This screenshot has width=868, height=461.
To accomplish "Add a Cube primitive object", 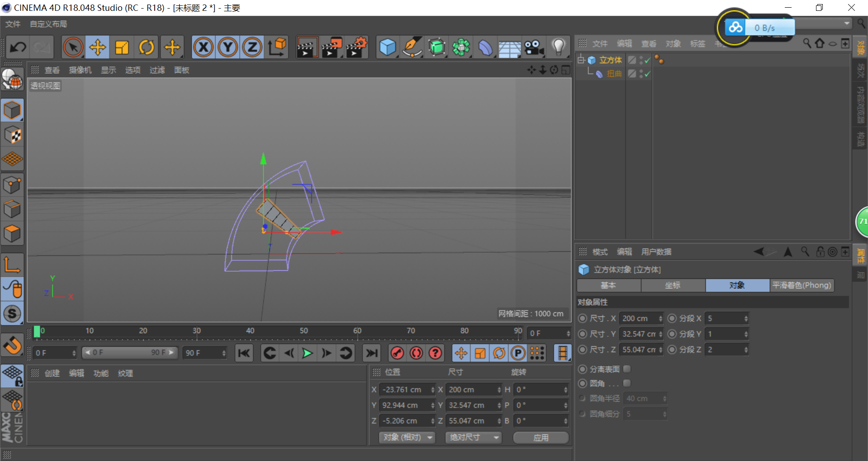I will coord(387,47).
